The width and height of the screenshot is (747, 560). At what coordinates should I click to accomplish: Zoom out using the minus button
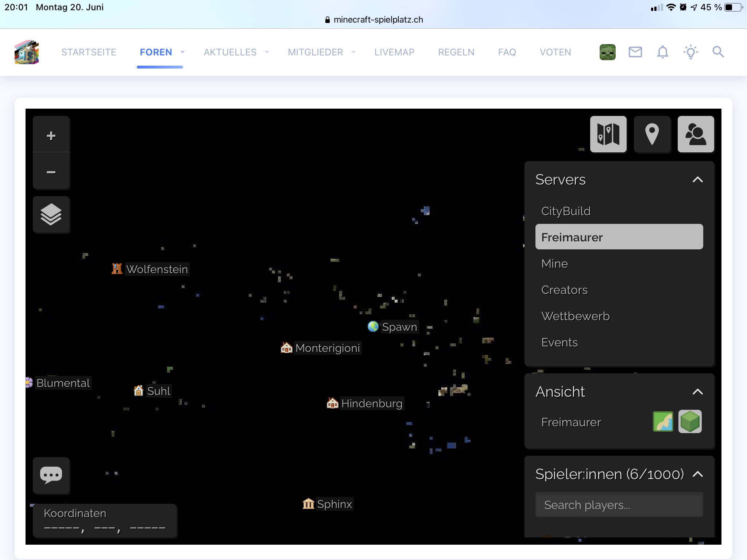tap(51, 172)
